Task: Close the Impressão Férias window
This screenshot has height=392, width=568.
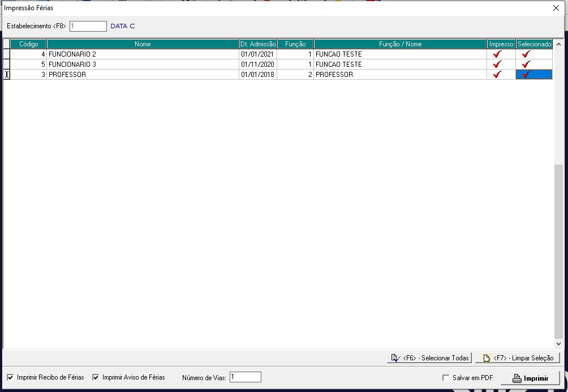Action: [x=556, y=8]
